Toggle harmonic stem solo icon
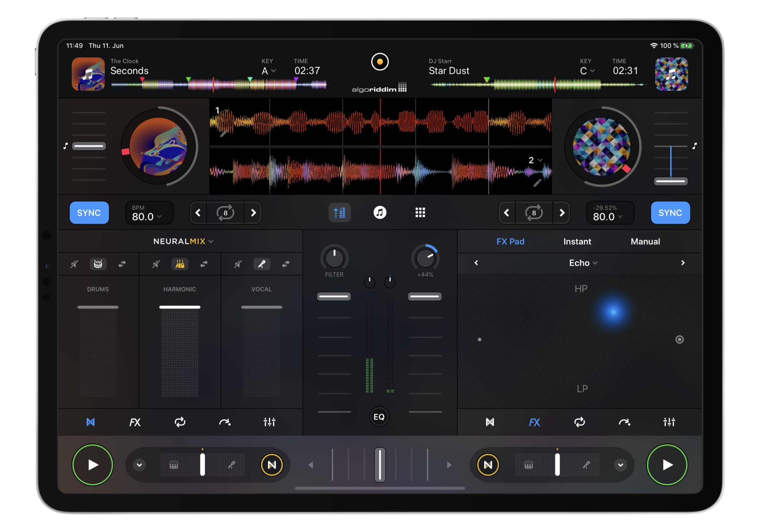The height and width of the screenshot is (532, 762). 180,264
